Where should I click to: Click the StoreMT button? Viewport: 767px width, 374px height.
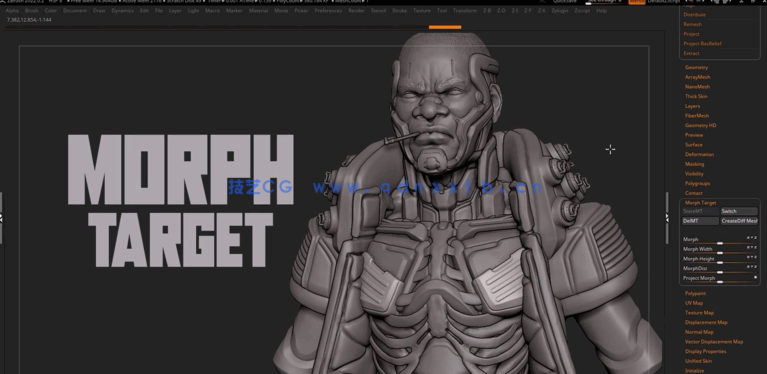coord(700,211)
